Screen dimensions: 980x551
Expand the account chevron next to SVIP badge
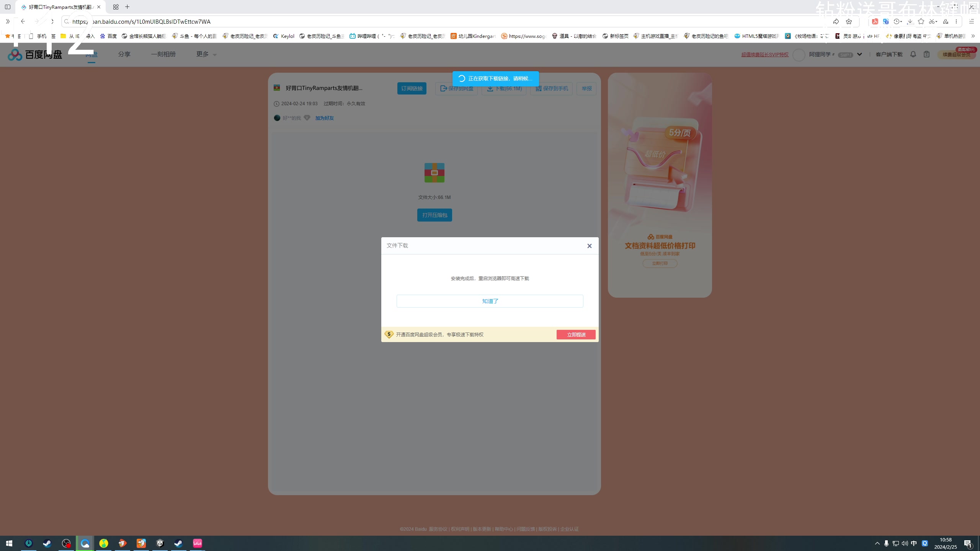pyautogui.click(x=859, y=54)
